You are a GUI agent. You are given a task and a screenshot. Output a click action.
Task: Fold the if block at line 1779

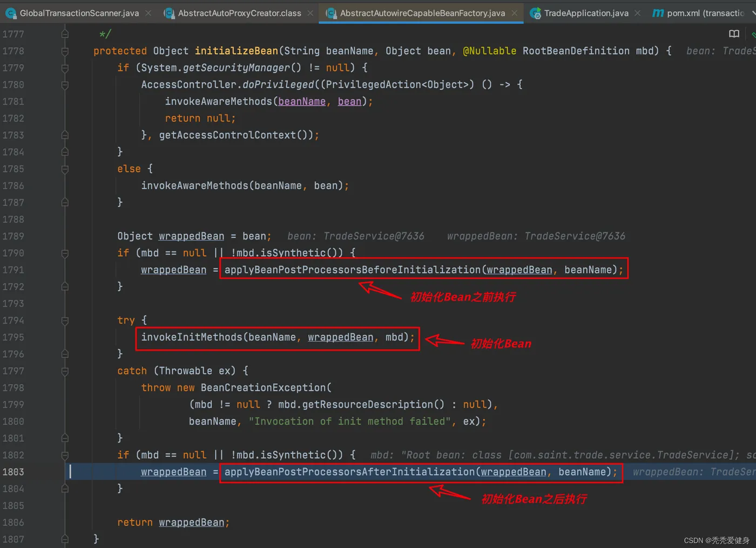pos(65,68)
